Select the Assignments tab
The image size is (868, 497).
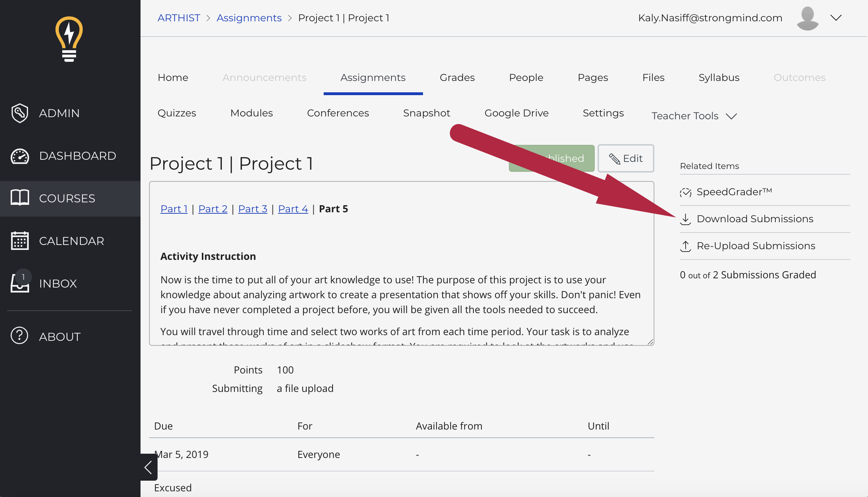click(373, 77)
